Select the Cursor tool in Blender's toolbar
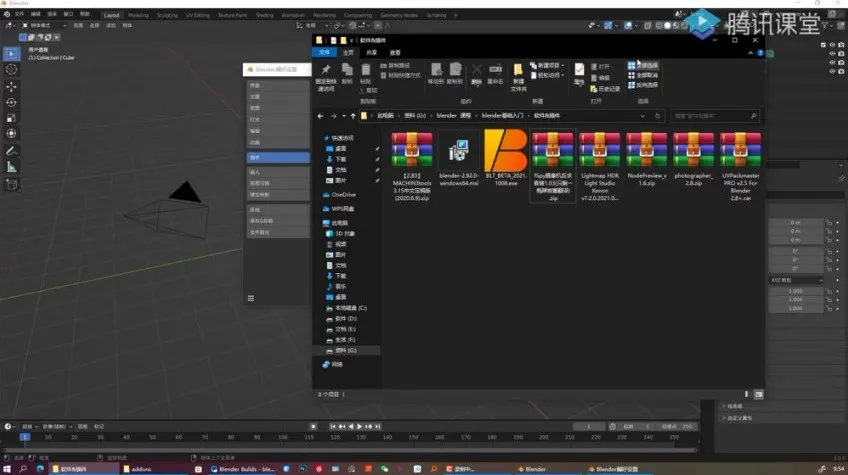The width and height of the screenshot is (848, 475). pyautogui.click(x=11, y=69)
